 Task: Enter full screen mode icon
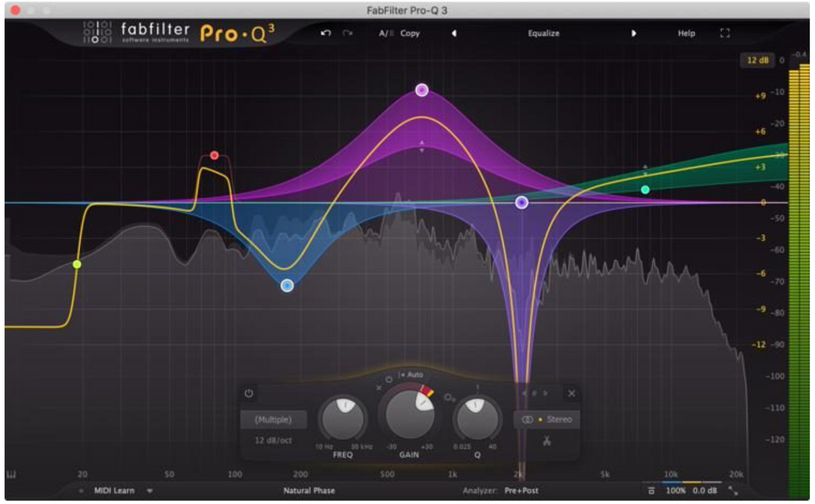pos(725,33)
